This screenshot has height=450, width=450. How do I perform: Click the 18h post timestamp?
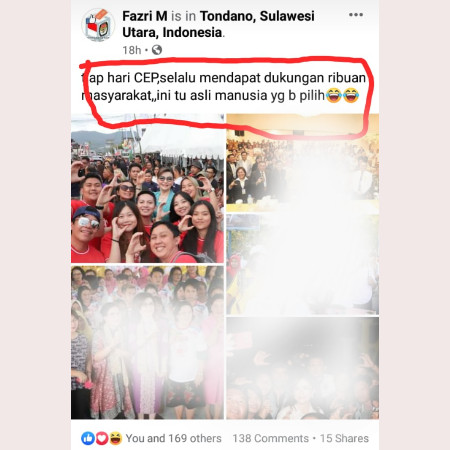pos(131,50)
